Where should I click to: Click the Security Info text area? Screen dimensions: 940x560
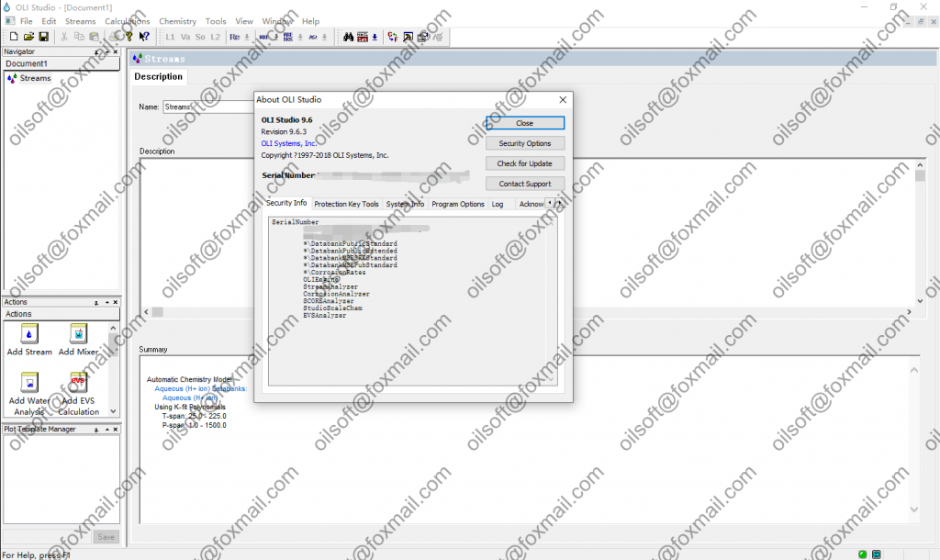point(412,301)
